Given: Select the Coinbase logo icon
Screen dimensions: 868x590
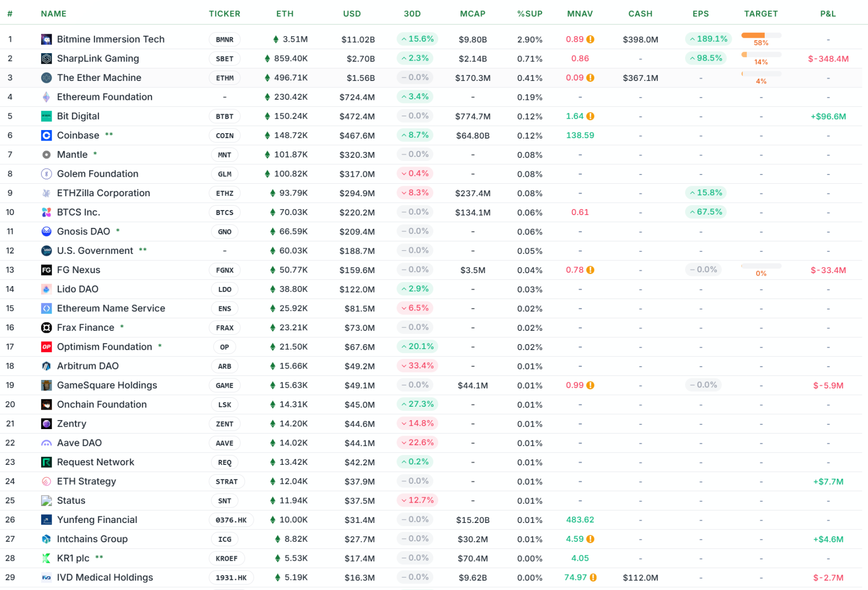Looking at the screenshot, I should (46, 135).
